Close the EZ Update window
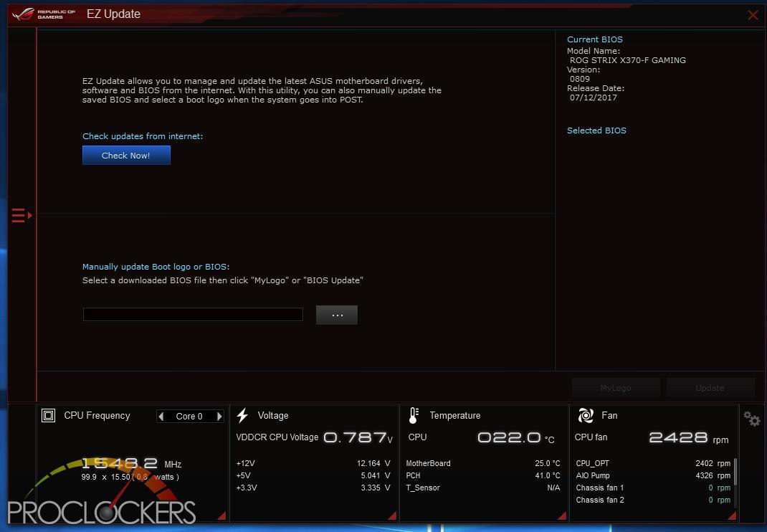The width and height of the screenshot is (767, 532). point(753,15)
